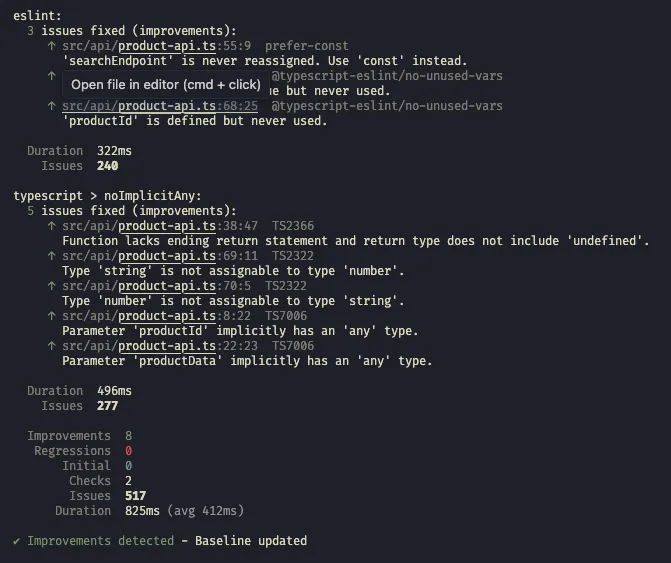Open the product-api.ts:22:23 file link
This screenshot has width=671, height=563.
160,346
